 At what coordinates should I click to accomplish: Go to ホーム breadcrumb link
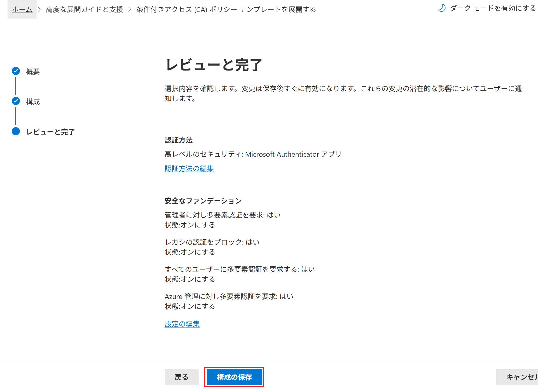tap(22, 9)
